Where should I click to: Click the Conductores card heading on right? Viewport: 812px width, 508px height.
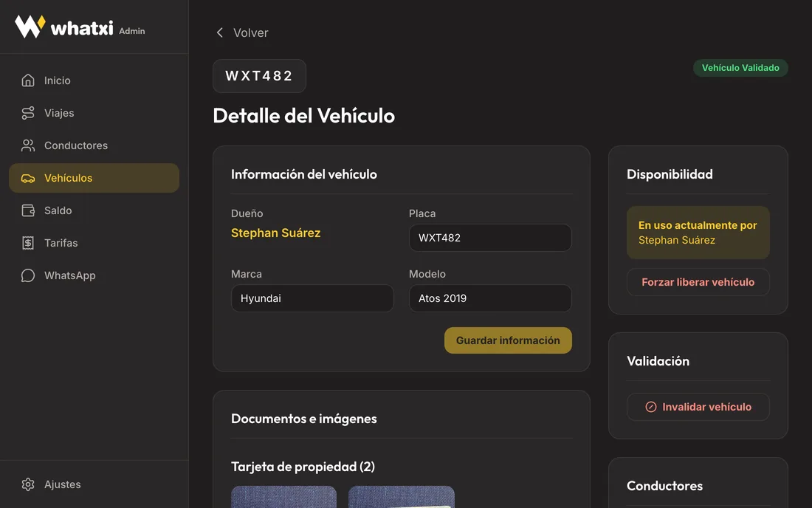pyautogui.click(x=665, y=486)
